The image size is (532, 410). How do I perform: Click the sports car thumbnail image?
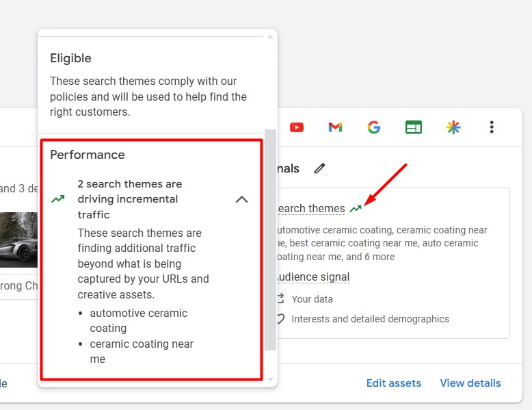click(x=18, y=240)
